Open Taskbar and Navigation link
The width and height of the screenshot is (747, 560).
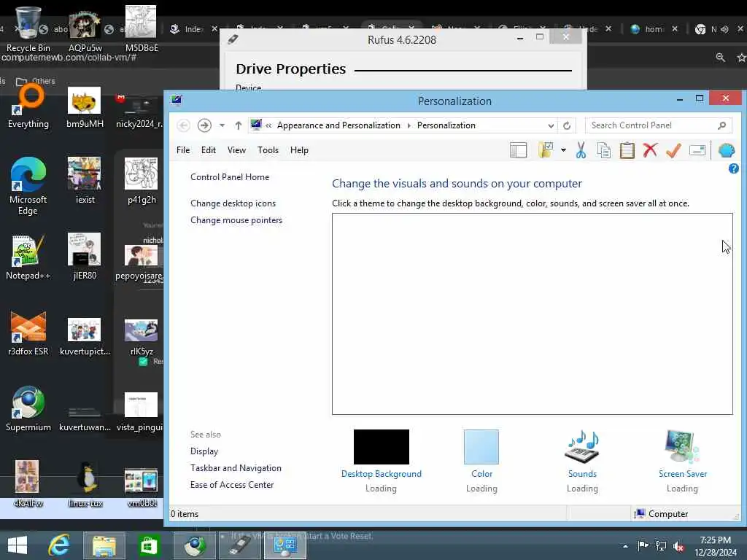236,468
